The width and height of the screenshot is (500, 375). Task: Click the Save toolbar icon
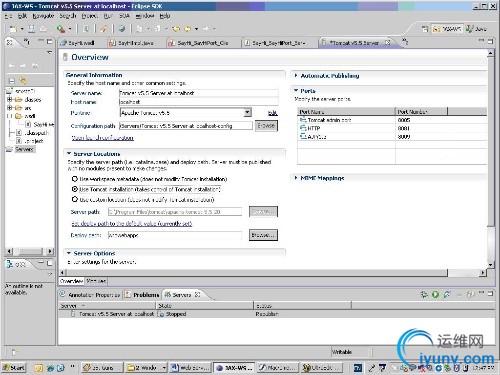click(x=32, y=29)
